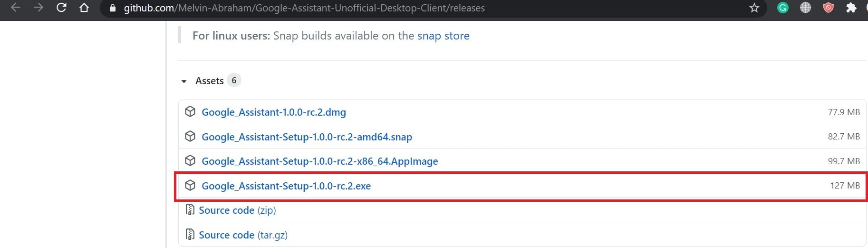The width and height of the screenshot is (868, 248).
Task: Click archive icon beside Source code (tar.gz)
Action: pos(190,235)
